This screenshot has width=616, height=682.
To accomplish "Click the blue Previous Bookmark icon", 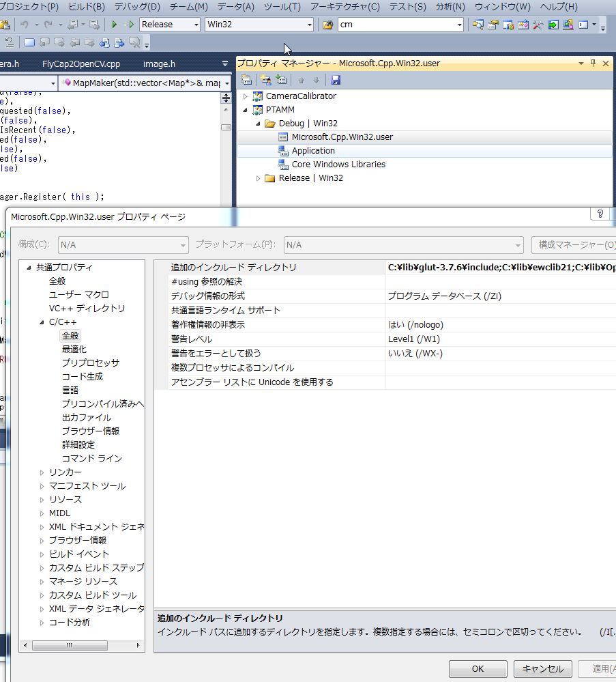I will pyautogui.click(x=104, y=42).
